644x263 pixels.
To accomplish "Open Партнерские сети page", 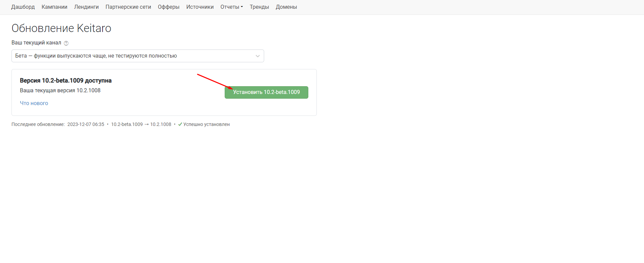I will (x=128, y=7).
